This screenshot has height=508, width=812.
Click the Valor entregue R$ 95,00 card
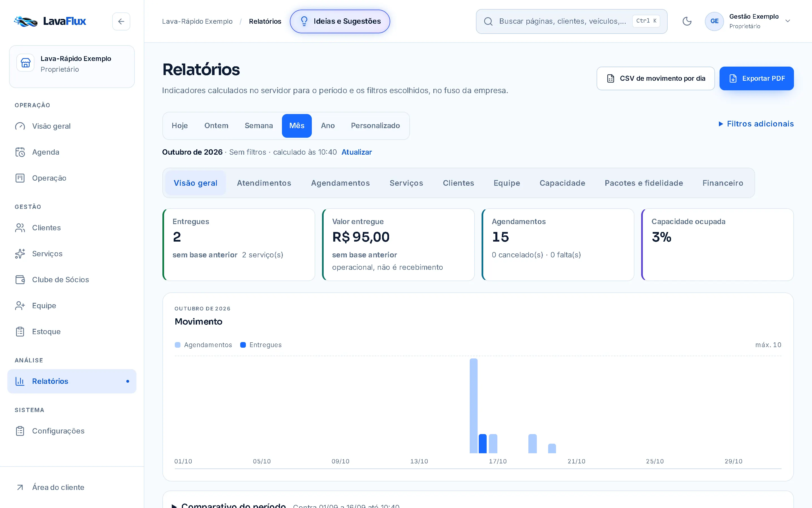(398, 245)
